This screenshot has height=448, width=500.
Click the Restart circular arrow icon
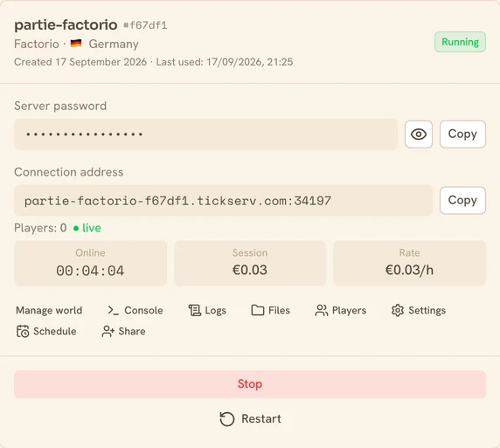pos(227,418)
